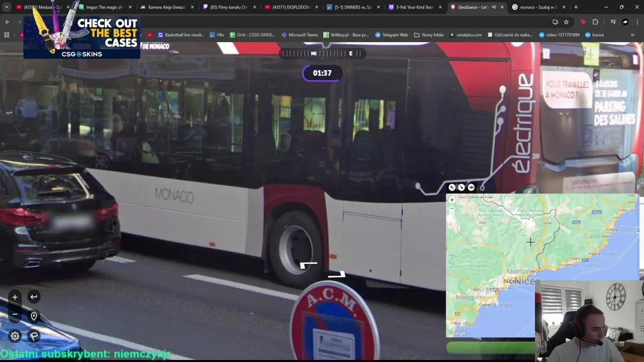Open the Medusa YouTube tab
Viewport: 644px width, 362px height.
pyautogui.click(x=43, y=7)
